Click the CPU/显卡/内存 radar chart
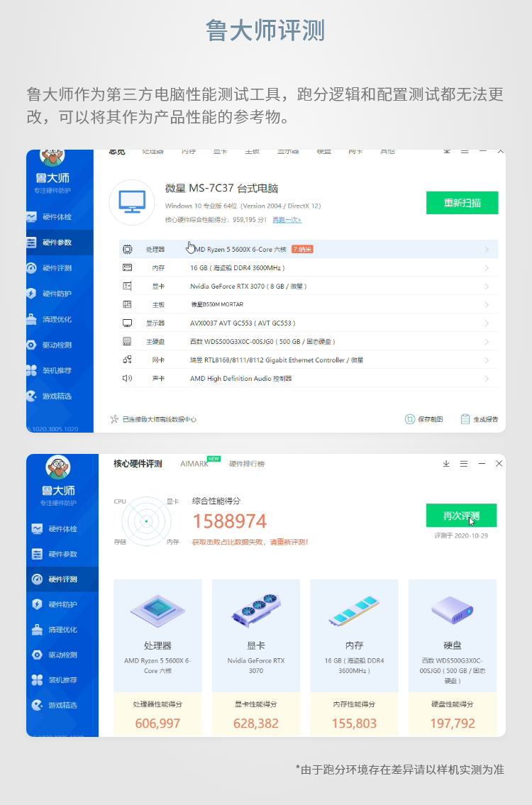 click(146, 521)
